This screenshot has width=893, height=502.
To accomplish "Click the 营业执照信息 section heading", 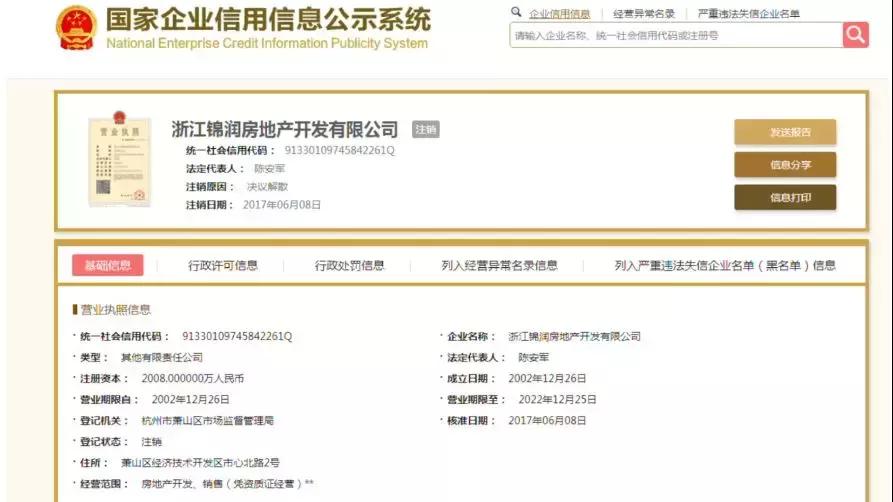I will (116, 309).
